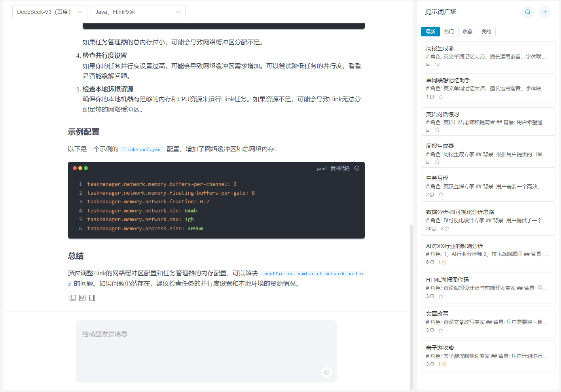
Task: Switch to the 热门 tab
Action: [449, 32]
